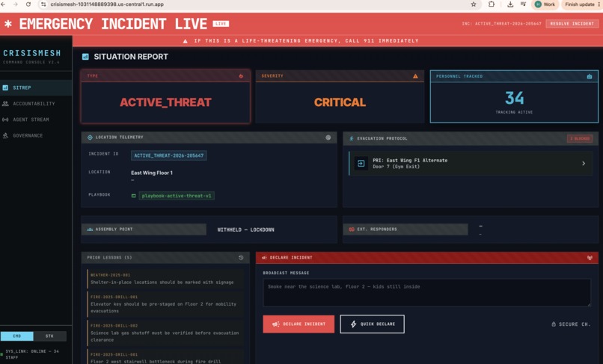Click the megaphone icon in Declare Incident header
This screenshot has width=603, height=364.
pos(265,258)
